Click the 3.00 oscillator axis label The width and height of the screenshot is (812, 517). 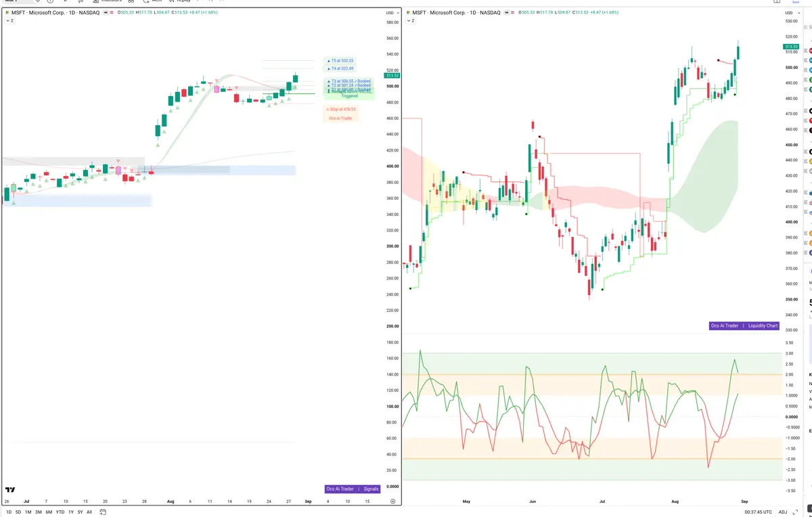pos(790,353)
